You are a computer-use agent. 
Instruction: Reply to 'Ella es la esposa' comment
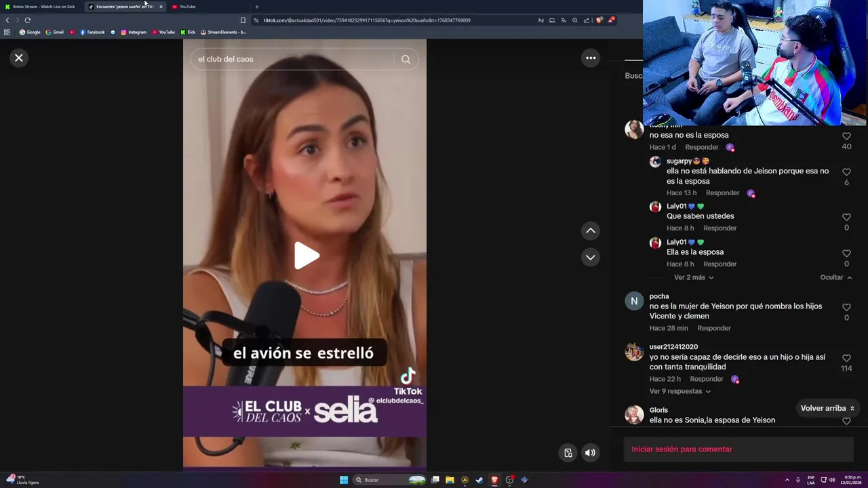(x=720, y=264)
